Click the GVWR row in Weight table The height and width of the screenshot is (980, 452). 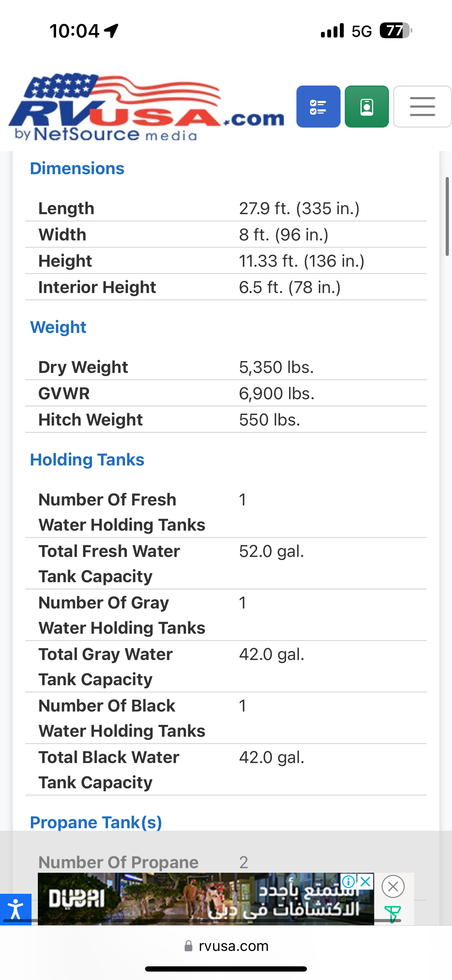[x=226, y=393]
